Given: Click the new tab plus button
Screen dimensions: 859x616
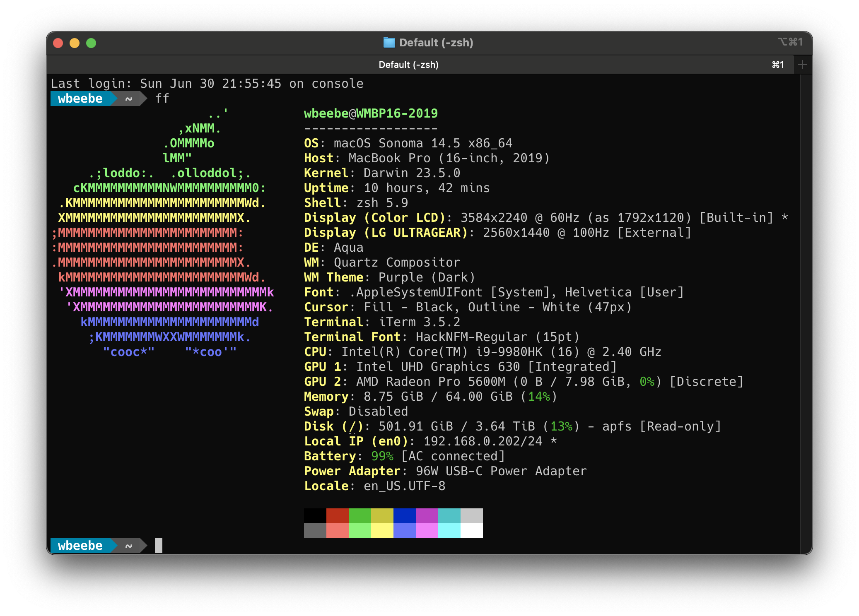Looking at the screenshot, I should pyautogui.click(x=802, y=65).
